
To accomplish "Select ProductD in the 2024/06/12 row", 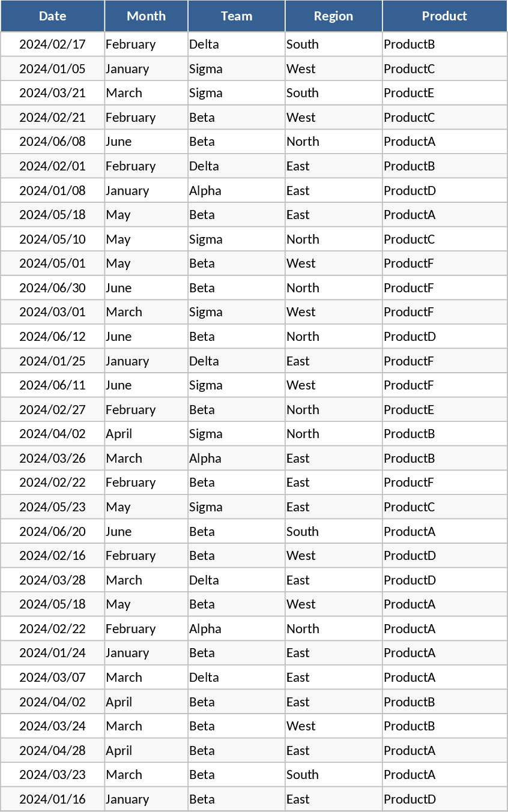I will 410,337.
